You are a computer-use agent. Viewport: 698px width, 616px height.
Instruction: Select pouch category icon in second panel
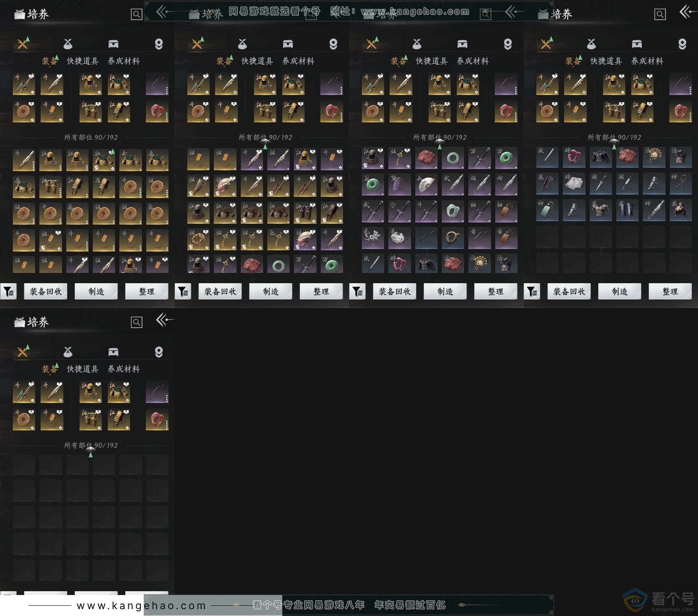pyautogui.click(x=243, y=44)
